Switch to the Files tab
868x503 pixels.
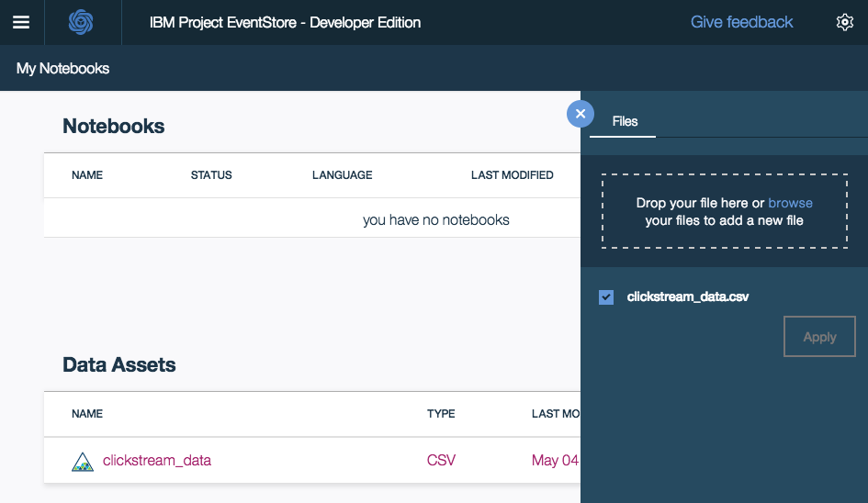625,121
